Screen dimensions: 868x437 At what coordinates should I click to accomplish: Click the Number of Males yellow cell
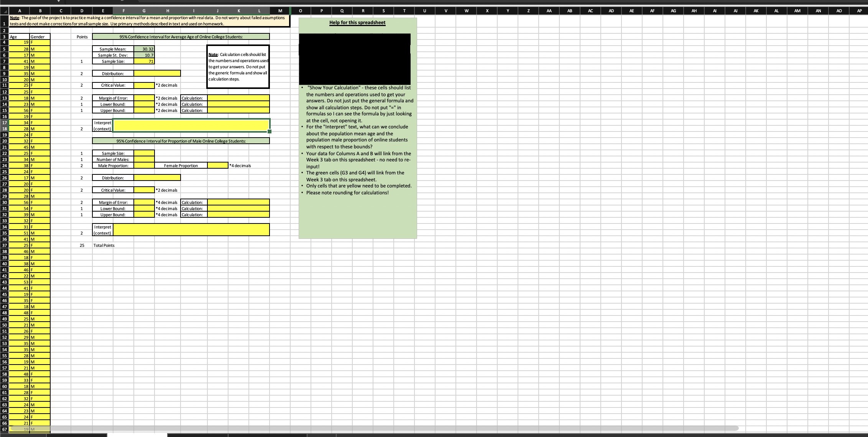tap(143, 159)
